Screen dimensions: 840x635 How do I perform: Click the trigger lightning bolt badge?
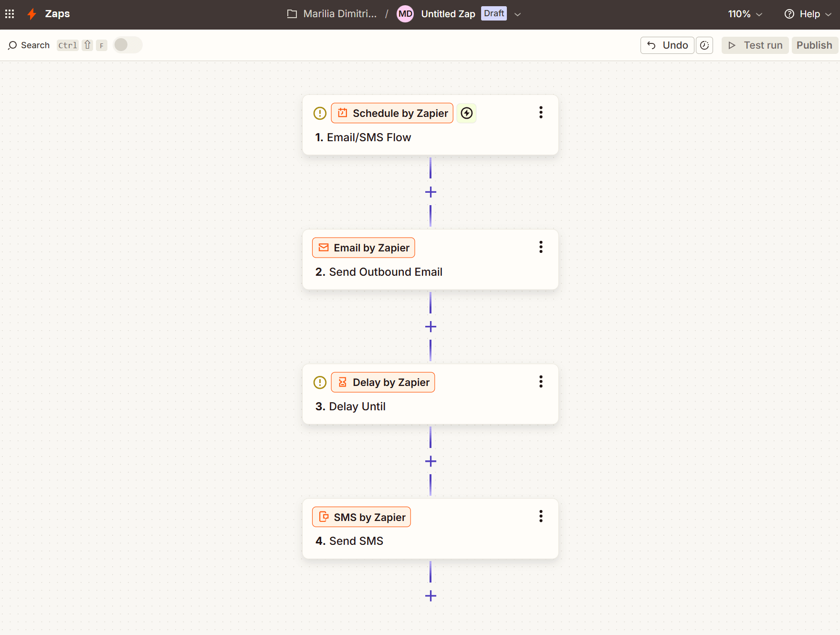pos(467,113)
